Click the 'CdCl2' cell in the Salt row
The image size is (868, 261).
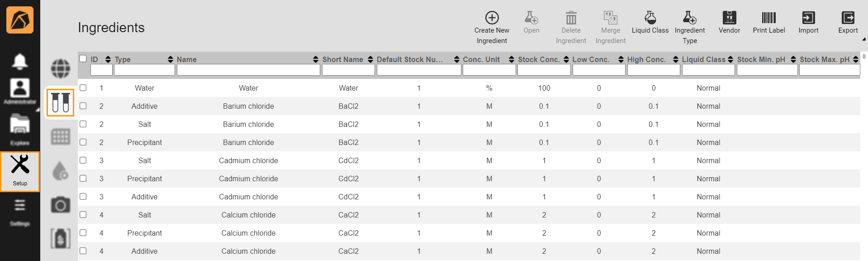(x=348, y=160)
